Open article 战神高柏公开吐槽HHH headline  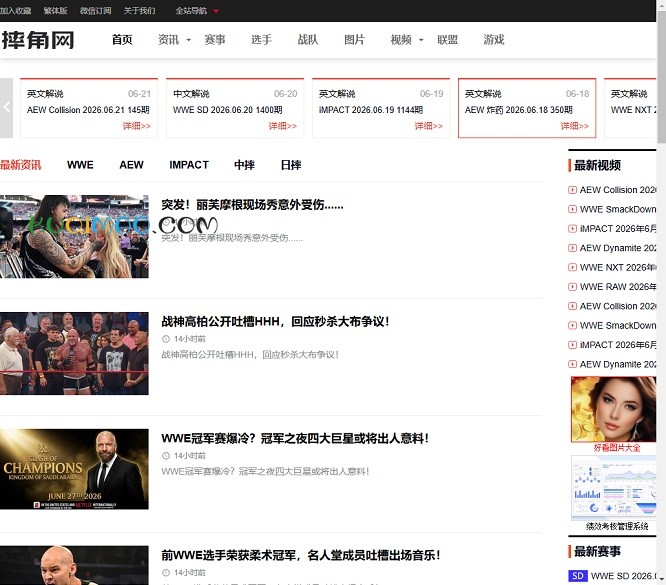275,322
